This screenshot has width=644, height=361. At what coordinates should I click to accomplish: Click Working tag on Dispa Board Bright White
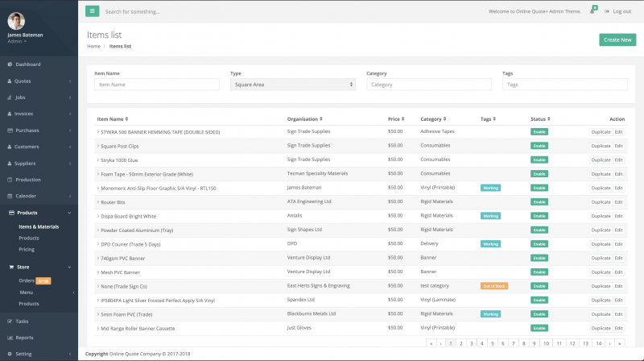pyautogui.click(x=490, y=216)
